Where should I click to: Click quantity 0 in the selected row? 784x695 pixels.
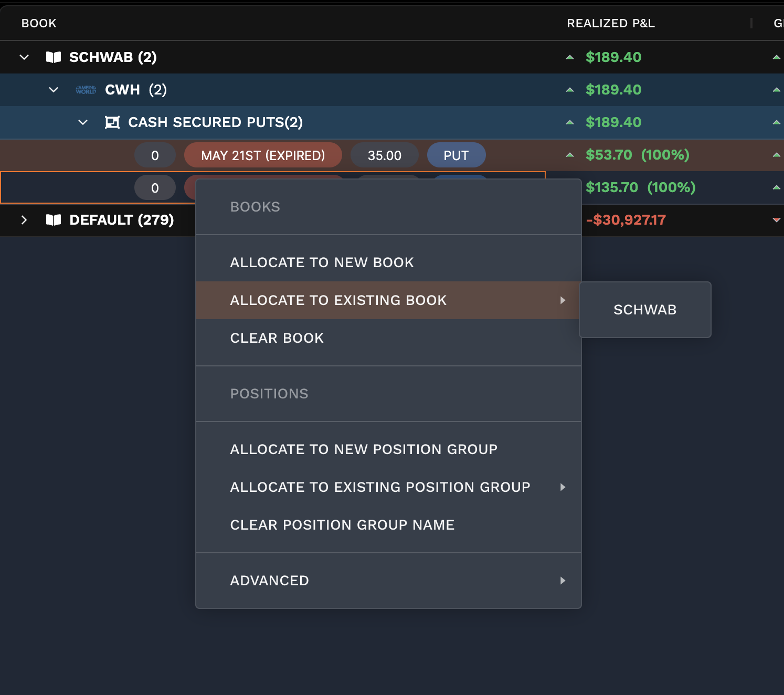pos(155,188)
